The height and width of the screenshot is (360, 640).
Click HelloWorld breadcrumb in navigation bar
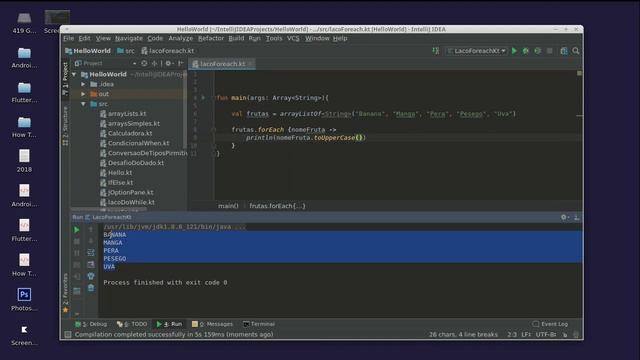click(x=88, y=51)
